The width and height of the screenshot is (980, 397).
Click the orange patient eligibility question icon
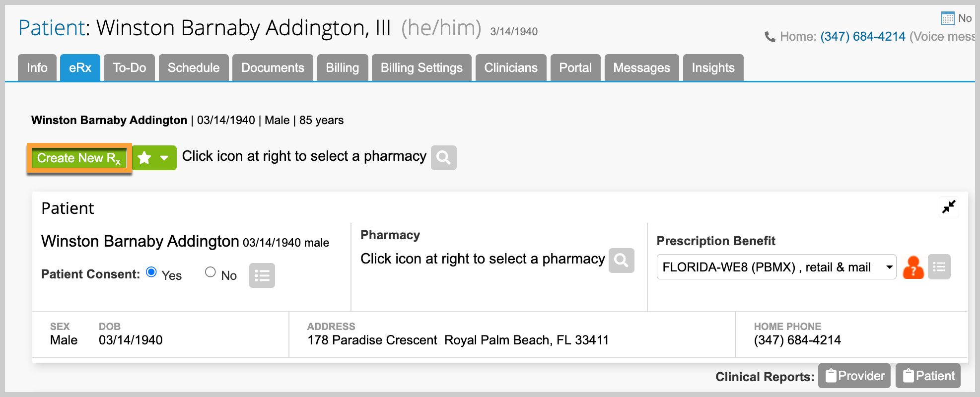click(x=913, y=267)
